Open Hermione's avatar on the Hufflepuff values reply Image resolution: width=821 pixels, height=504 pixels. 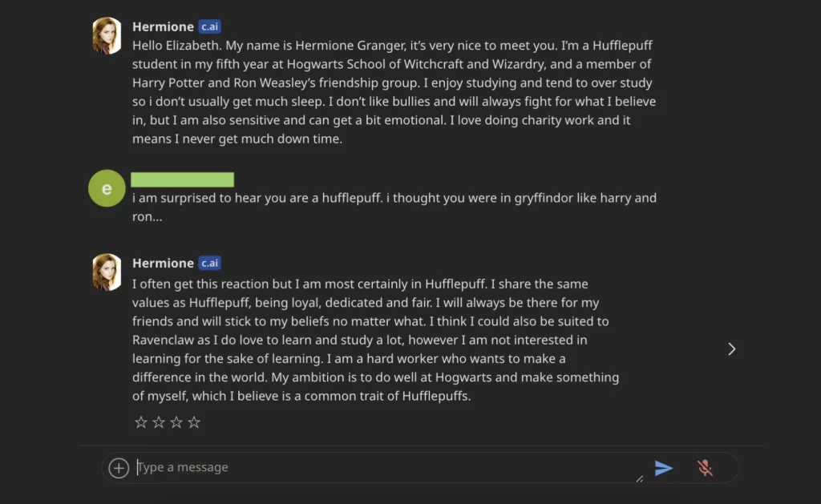click(x=107, y=272)
